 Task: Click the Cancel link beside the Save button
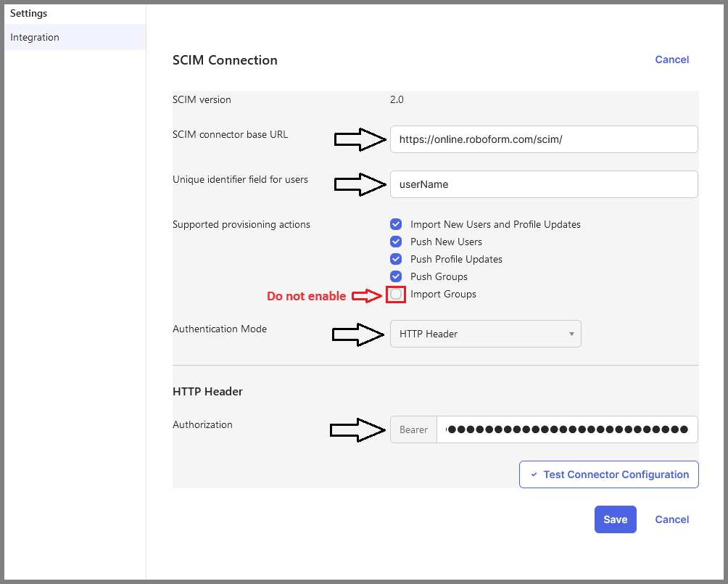pyautogui.click(x=671, y=519)
